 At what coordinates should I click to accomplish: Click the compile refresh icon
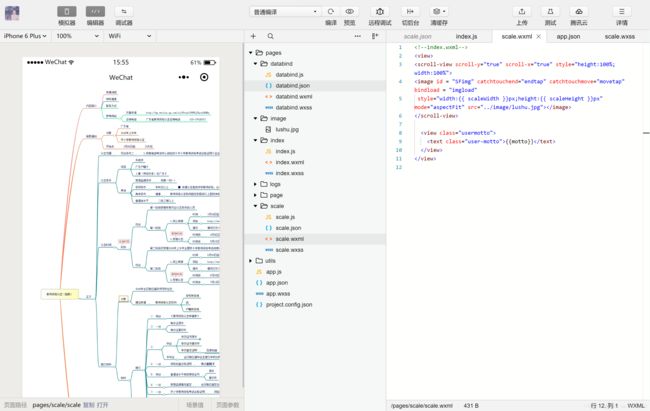[x=331, y=12]
